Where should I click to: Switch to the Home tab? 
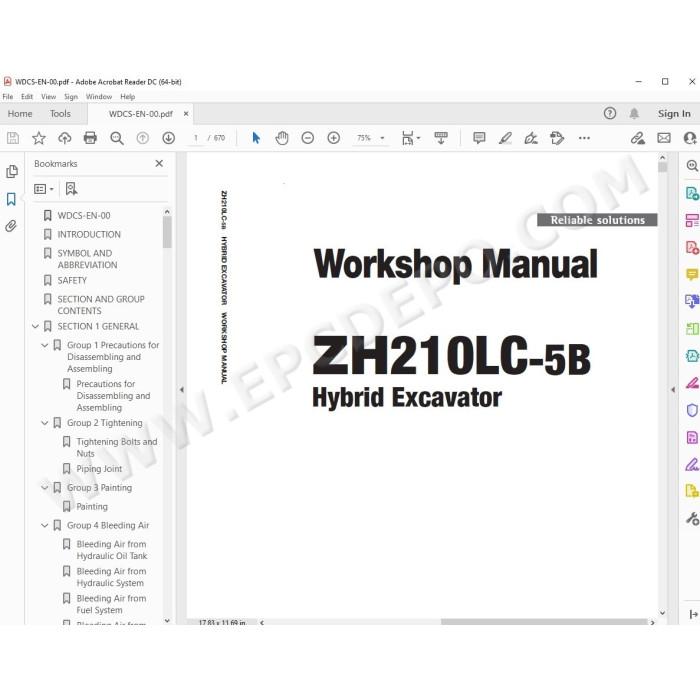20,114
